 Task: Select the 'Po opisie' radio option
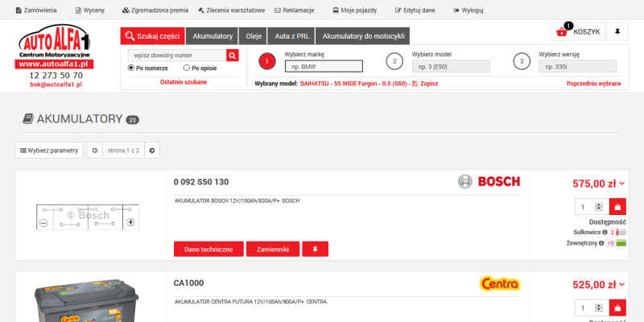point(187,68)
